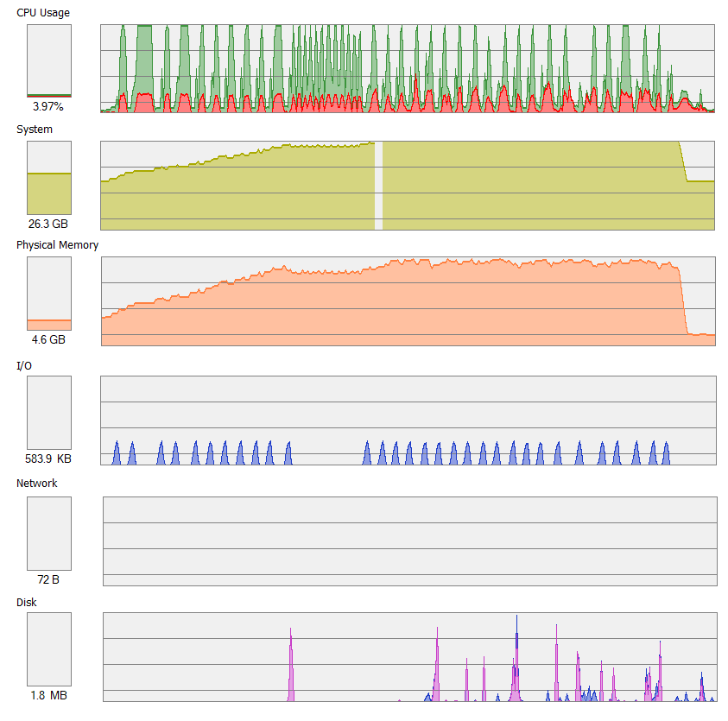Screen dimensions: 728x721
Task: Select the 1.8 MB disk value
Action: tap(48, 696)
